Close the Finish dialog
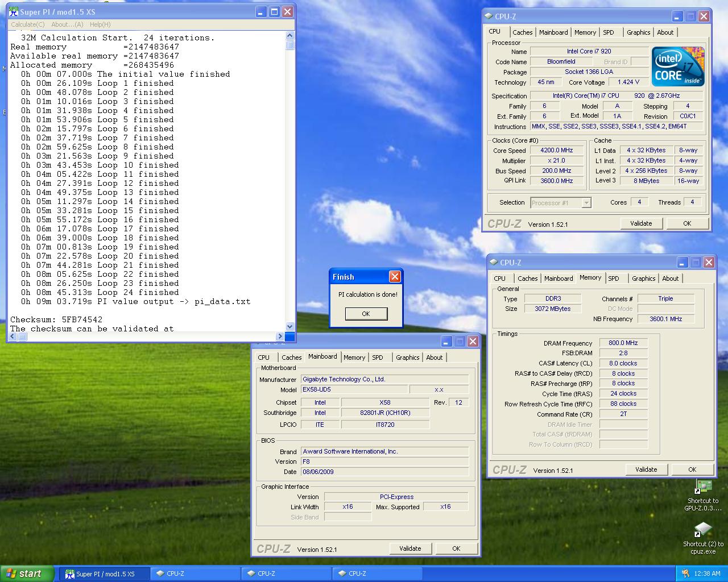This screenshot has width=728, height=582. pyautogui.click(x=395, y=277)
